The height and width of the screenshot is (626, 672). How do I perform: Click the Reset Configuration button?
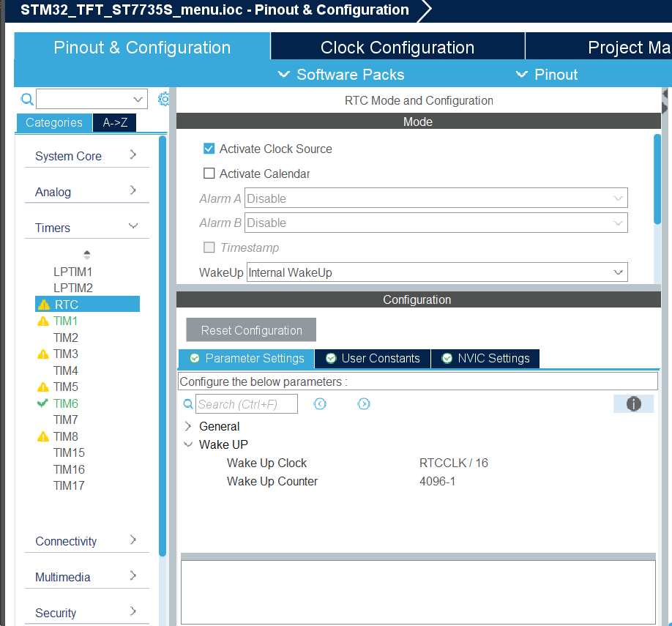click(x=251, y=330)
